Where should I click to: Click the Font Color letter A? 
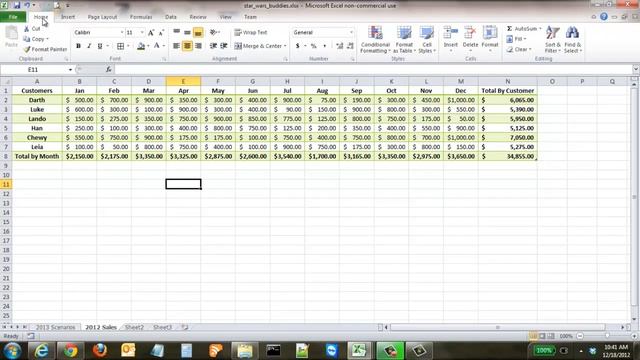[157, 46]
